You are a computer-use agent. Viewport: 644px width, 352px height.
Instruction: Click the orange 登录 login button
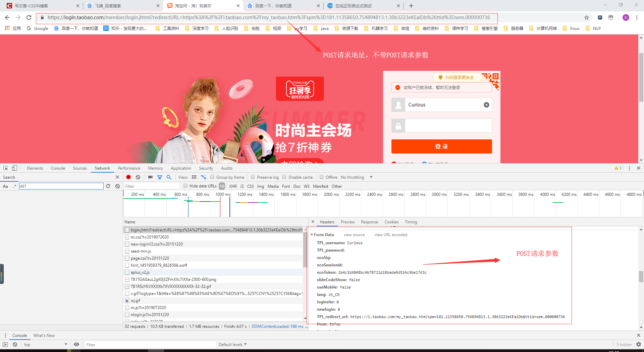coord(441,146)
